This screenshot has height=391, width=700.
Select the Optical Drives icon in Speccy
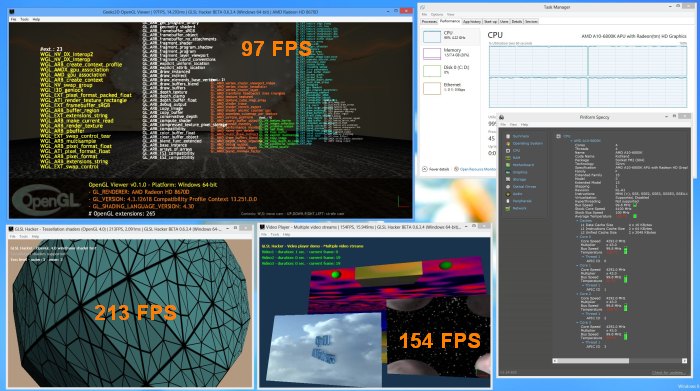(508, 187)
